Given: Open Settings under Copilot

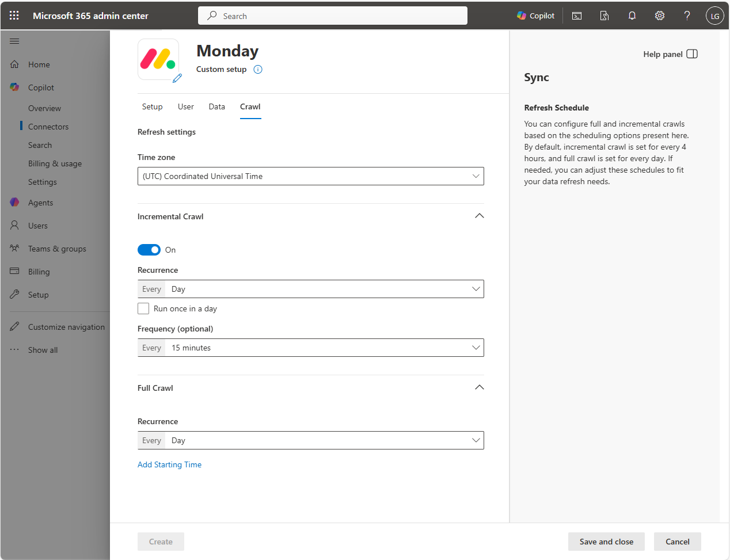Looking at the screenshot, I should click(x=43, y=182).
